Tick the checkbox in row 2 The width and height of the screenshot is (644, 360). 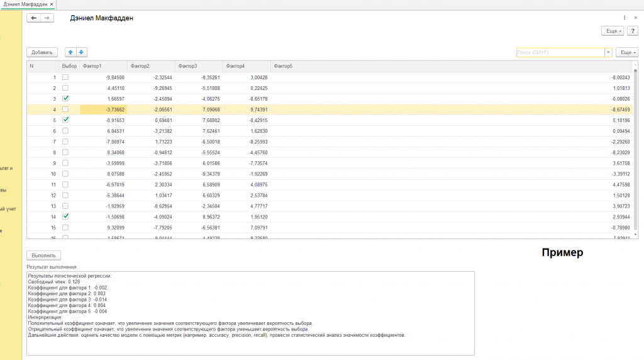(65, 88)
